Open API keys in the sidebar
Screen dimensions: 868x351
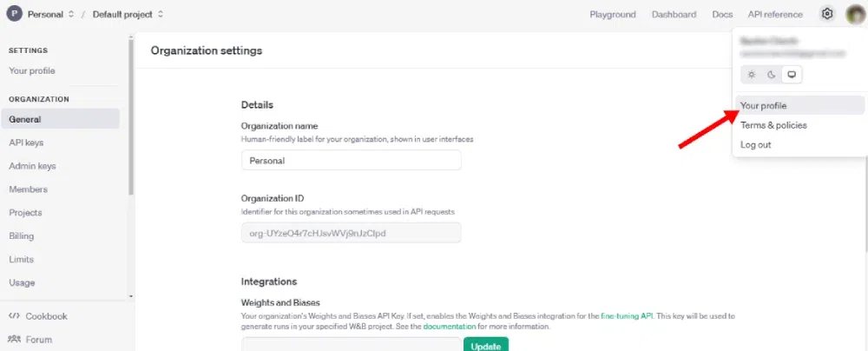[26, 142]
